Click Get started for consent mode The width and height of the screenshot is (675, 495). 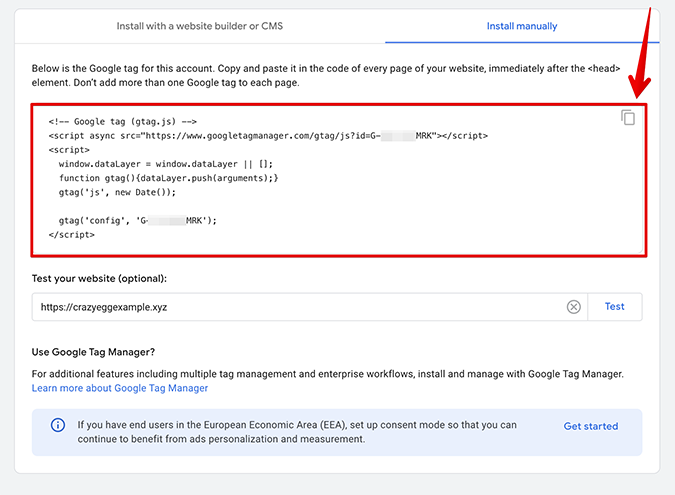(591, 426)
